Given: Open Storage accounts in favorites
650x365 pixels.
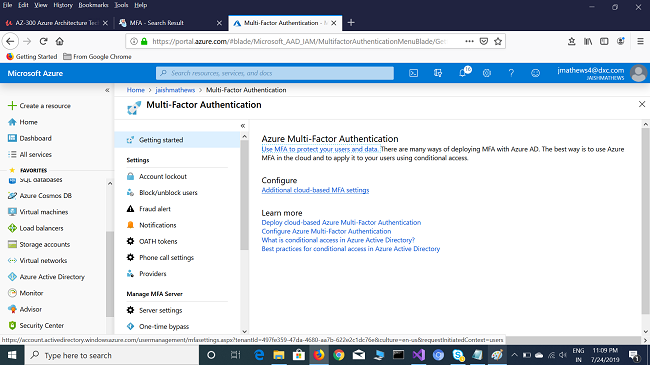Looking at the screenshot, I should [44, 244].
